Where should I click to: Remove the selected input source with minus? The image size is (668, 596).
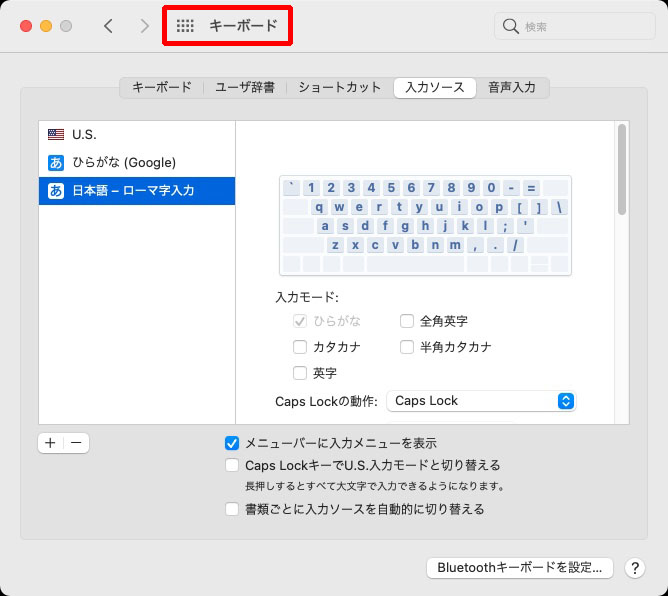76,443
